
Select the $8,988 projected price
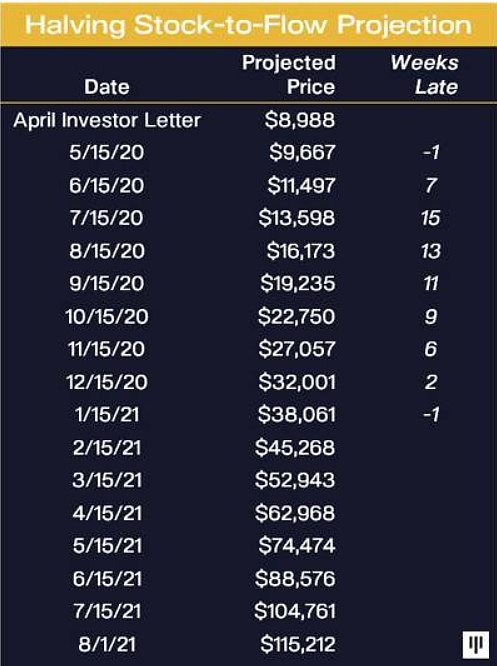tap(300, 120)
